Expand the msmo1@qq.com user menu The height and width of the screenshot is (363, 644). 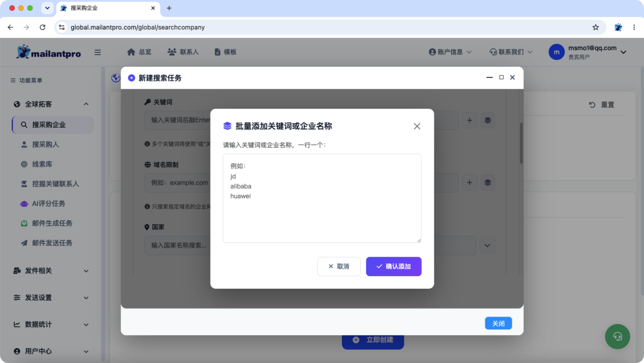coord(623,52)
